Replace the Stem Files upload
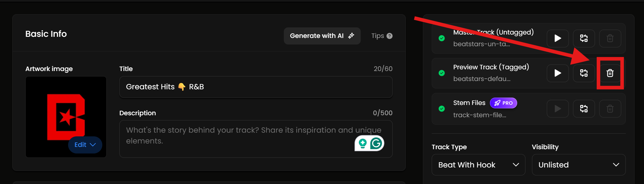This screenshot has height=184, width=644. tap(584, 109)
